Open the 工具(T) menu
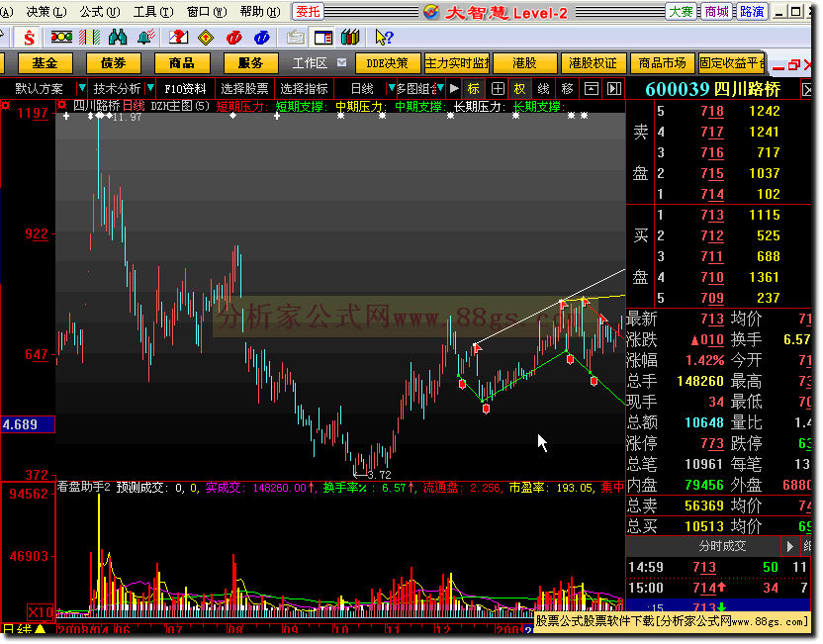The height and width of the screenshot is (644, 823). tap(153, 12)
